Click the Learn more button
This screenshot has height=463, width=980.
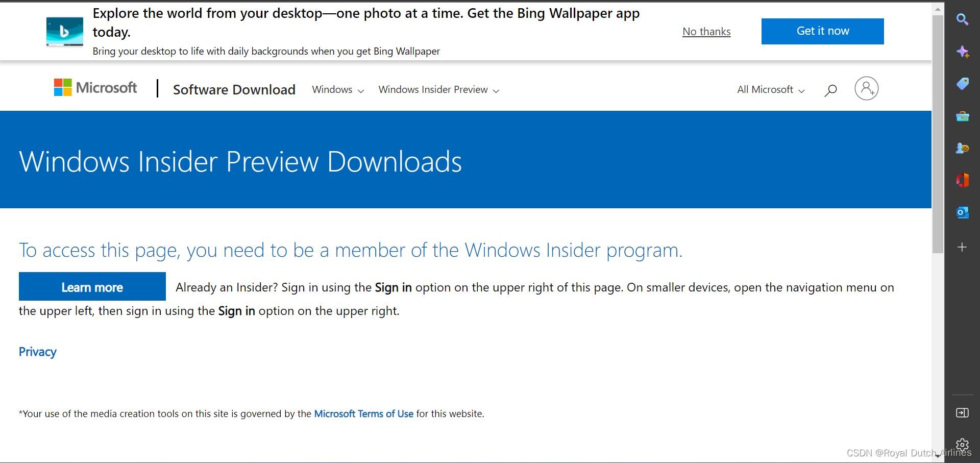92,287
